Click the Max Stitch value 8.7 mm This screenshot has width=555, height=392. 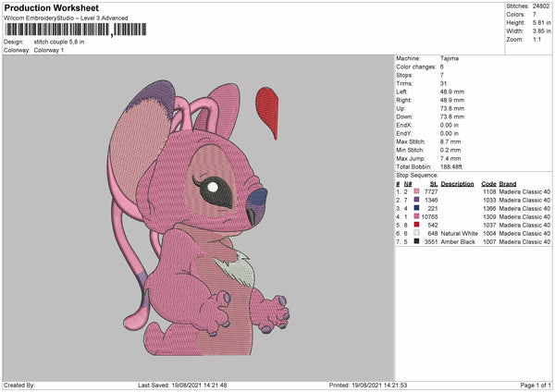450,141
